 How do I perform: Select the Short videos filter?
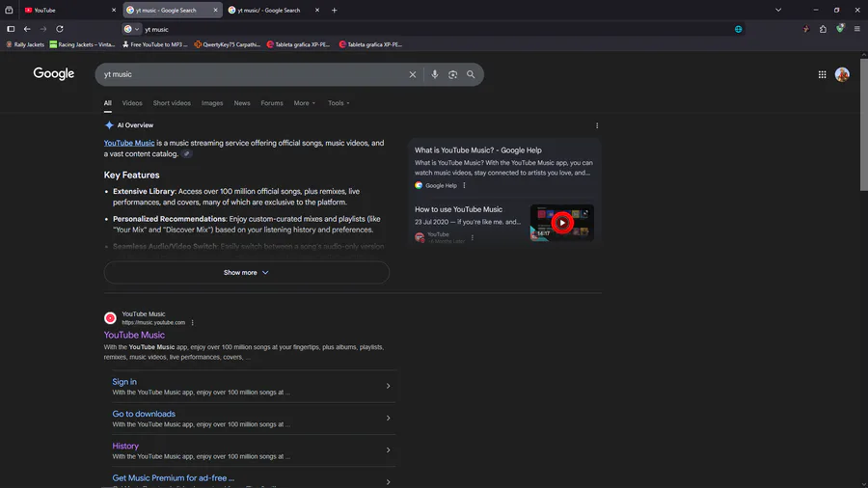(172, 103)
